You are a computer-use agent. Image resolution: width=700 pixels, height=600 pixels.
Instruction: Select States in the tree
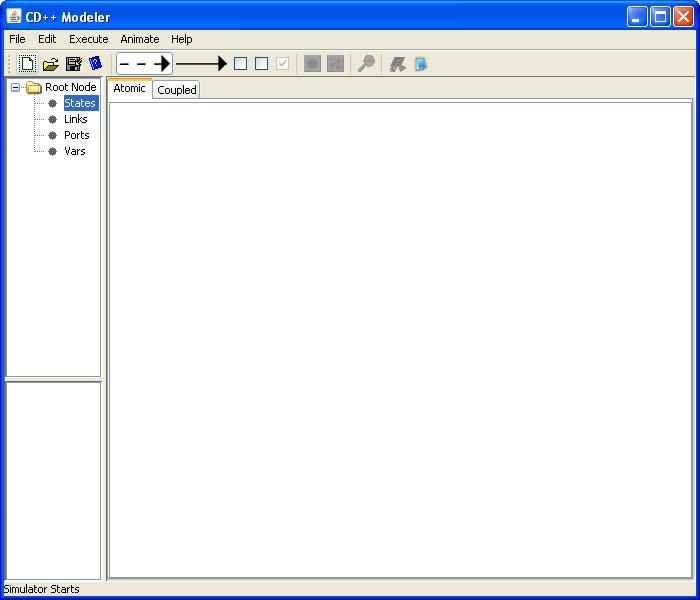click(x=80, y=103)
